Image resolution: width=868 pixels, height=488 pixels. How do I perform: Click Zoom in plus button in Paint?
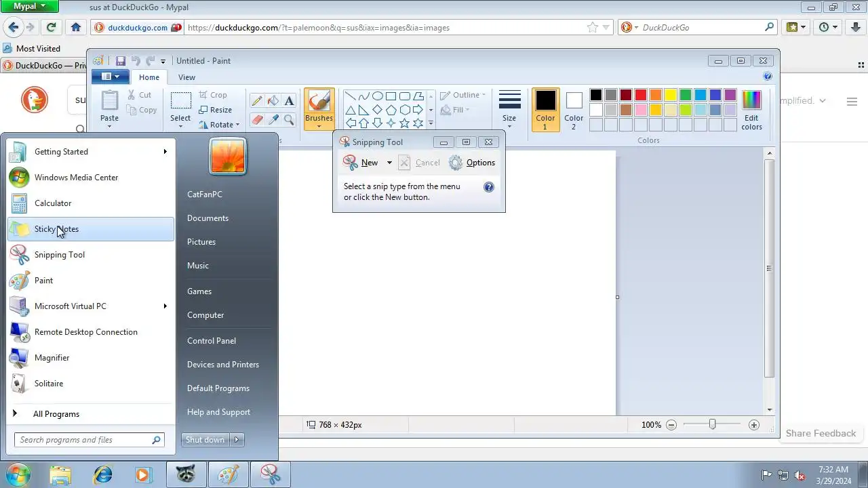[x=753, y=425]
